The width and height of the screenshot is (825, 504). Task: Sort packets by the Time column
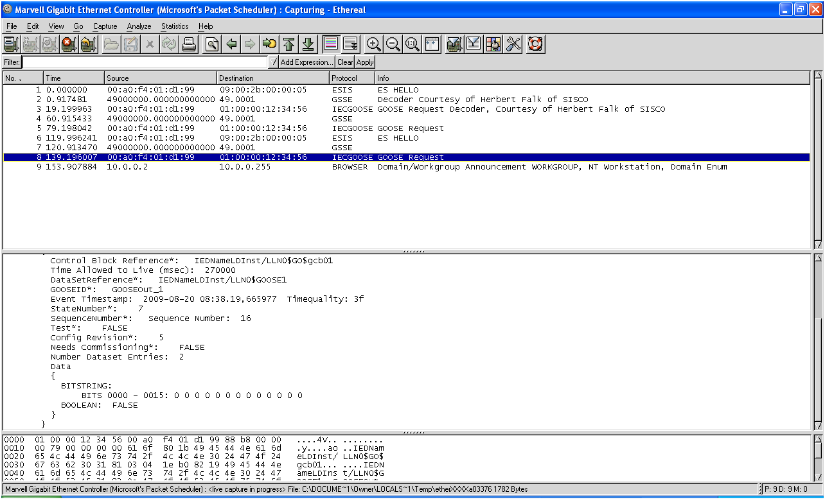[x=73, y=78]
